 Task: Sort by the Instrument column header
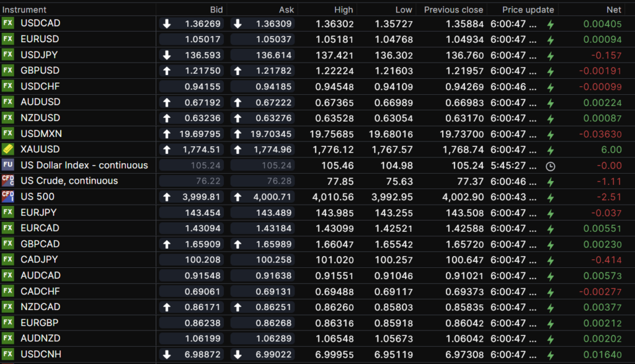25,10
